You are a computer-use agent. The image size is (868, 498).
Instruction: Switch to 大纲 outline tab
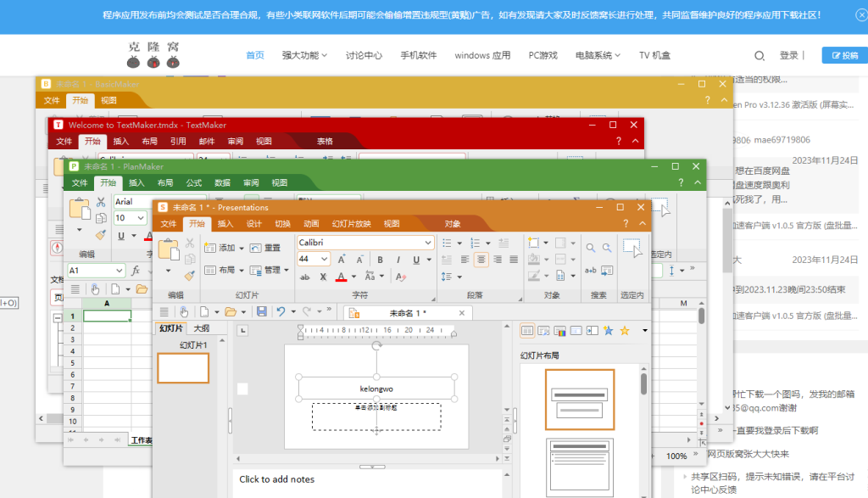click(202, 328)
